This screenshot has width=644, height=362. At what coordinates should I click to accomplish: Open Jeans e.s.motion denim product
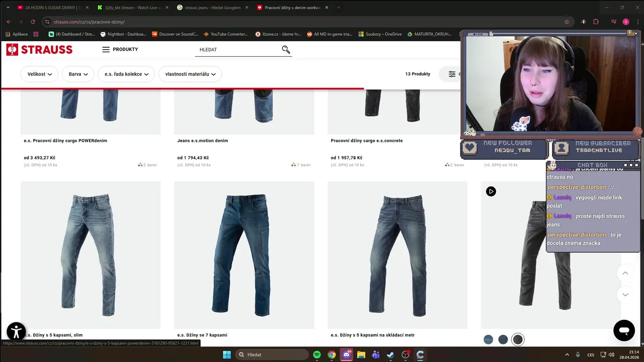[202, 141]
